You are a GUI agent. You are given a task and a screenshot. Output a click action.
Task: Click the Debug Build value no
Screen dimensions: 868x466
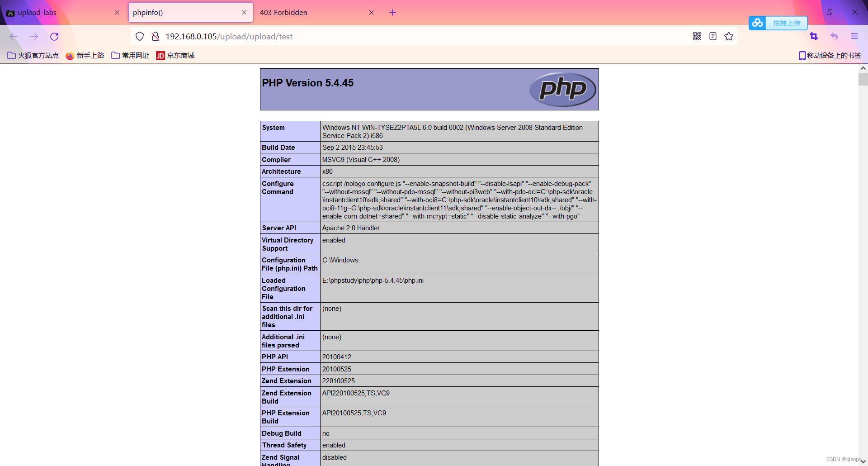326,433
